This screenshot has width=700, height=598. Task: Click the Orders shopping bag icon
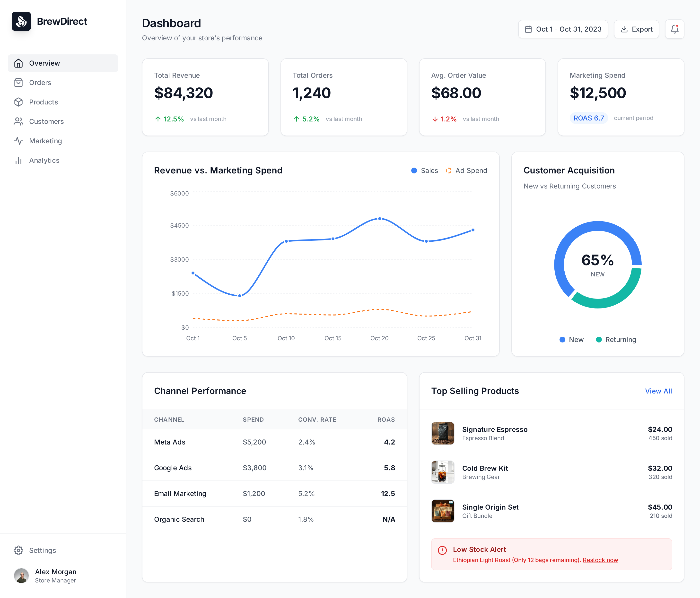tap(18, 83)
